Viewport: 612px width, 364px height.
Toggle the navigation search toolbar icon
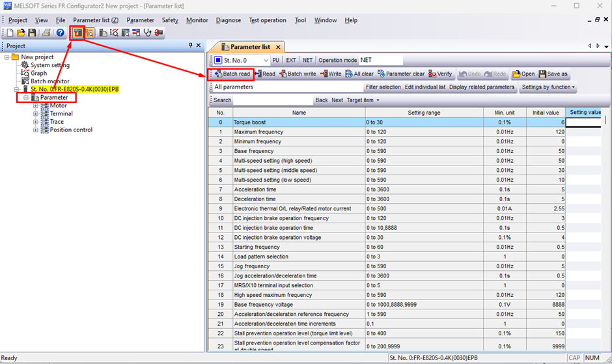click(89, 33)
